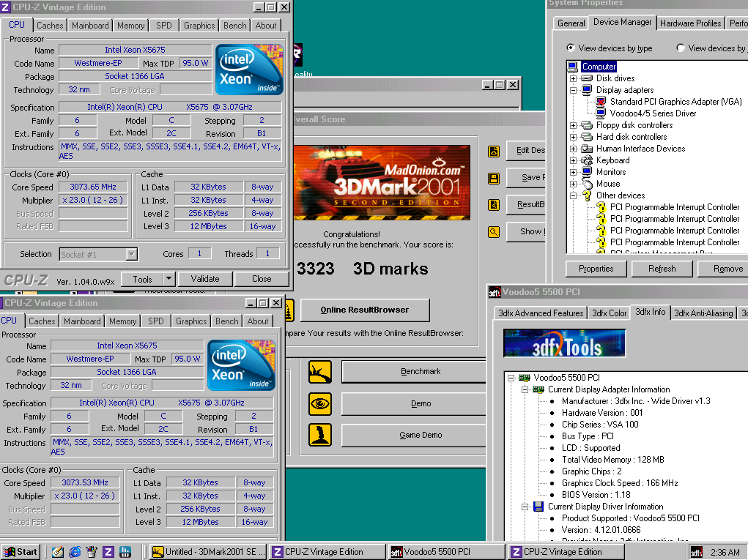Click the Tools button in CPU-Z
This screenshot has height=560, width=748.
click(x=142, y=280)
